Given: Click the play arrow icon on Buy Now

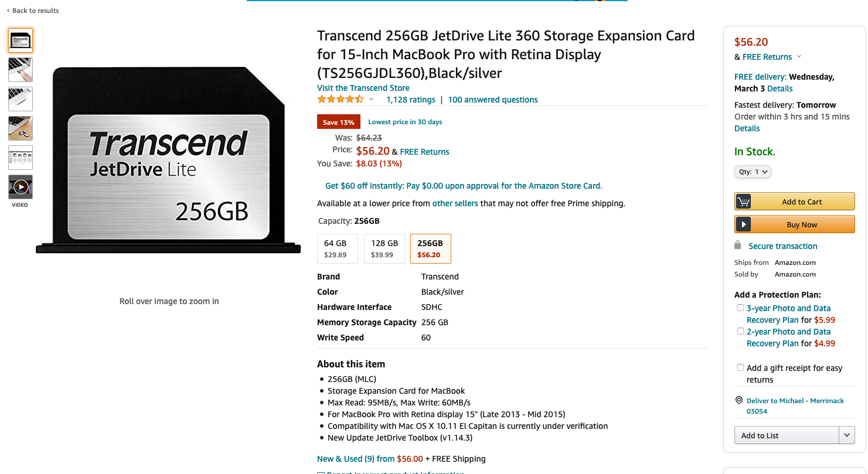Looking at the screenshot, I should [x=743, y=224].
